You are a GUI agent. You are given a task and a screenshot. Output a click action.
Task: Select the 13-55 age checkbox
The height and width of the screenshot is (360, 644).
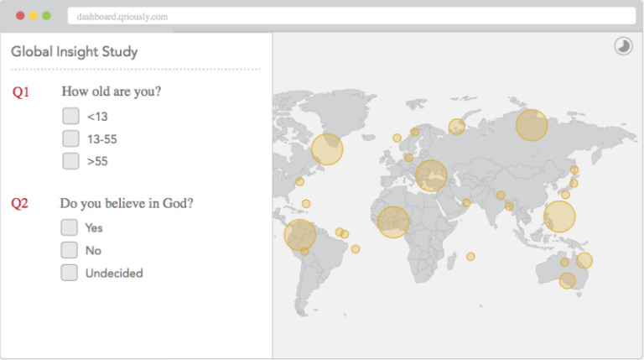click(71, 138)
